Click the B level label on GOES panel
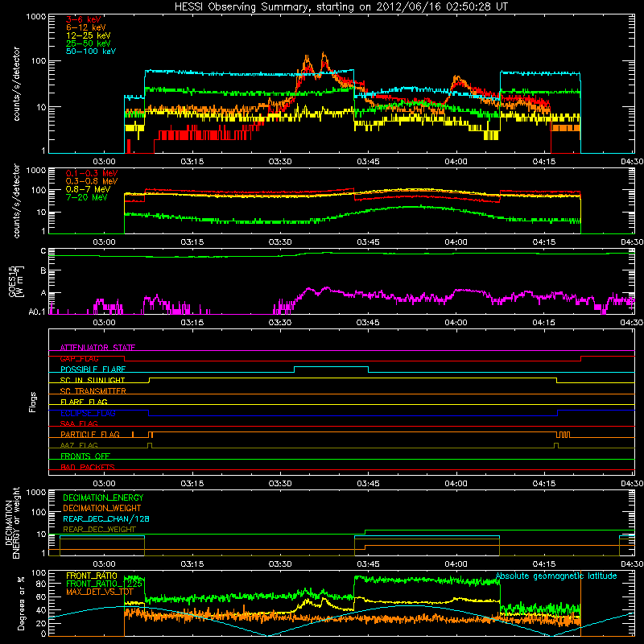644x644 pixels. (x=43, y=270)
